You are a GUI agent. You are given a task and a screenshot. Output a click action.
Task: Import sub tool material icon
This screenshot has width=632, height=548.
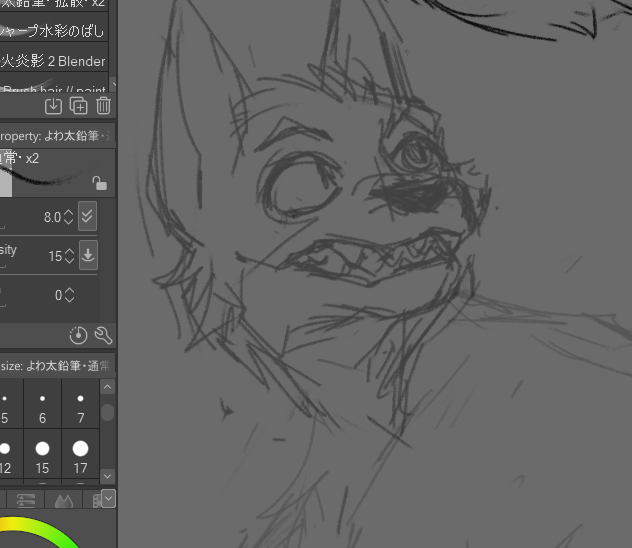(x=53, y=106)
